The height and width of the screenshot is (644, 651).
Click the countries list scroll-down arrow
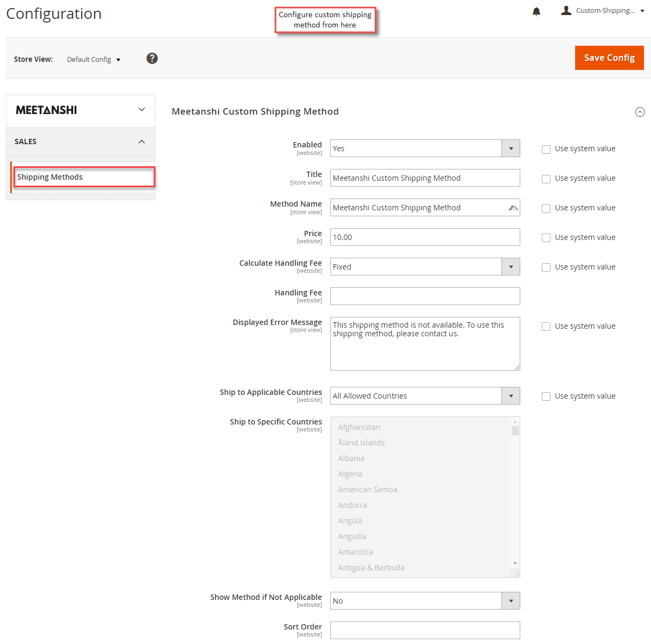click(515, 563)
